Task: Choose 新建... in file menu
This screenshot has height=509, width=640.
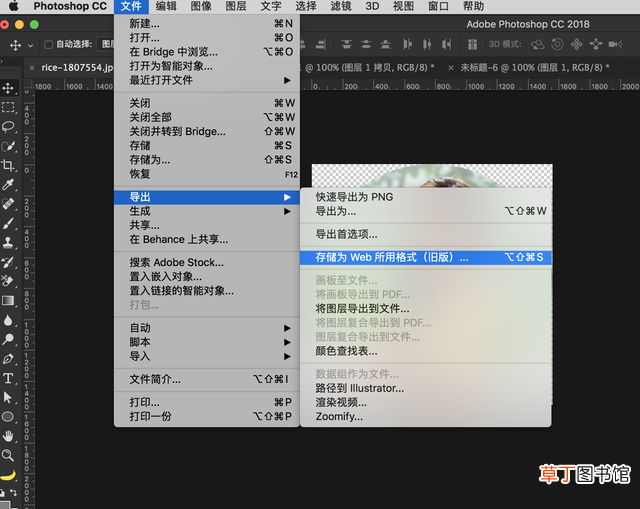Action: pyautogui.click(x=207, y=24)
